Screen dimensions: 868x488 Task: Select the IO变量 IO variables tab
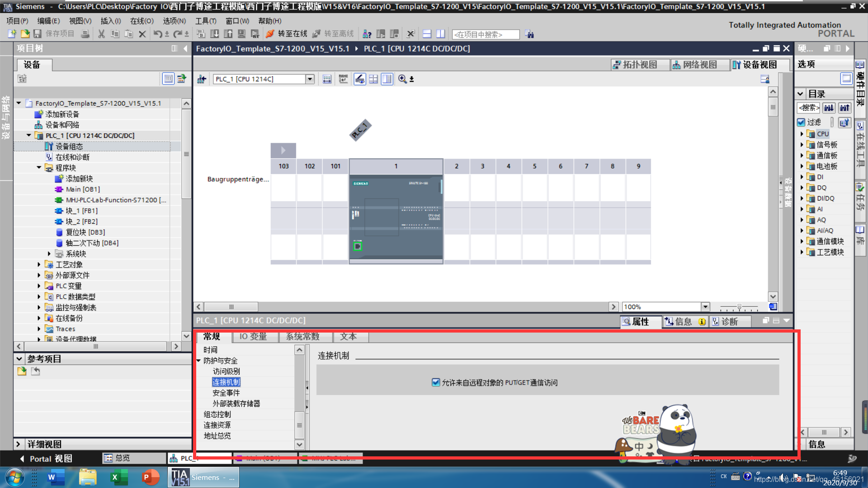coord(253,337)
